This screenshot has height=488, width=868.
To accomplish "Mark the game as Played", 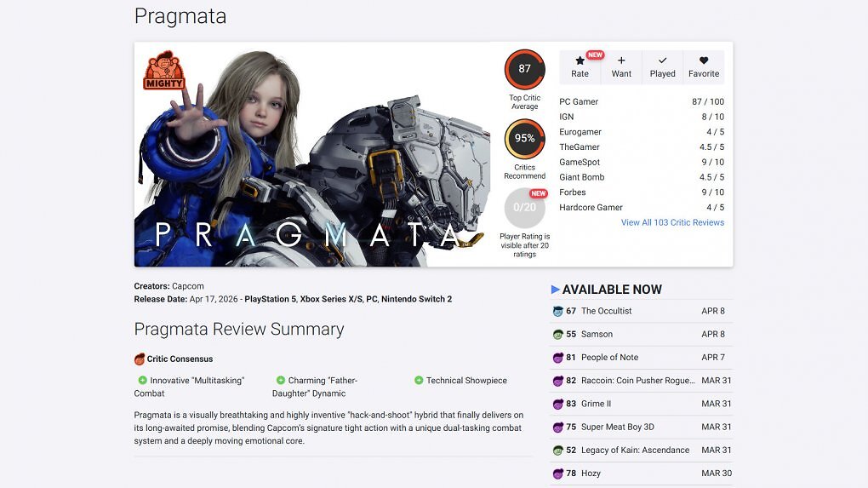I will tap(663, 67).
